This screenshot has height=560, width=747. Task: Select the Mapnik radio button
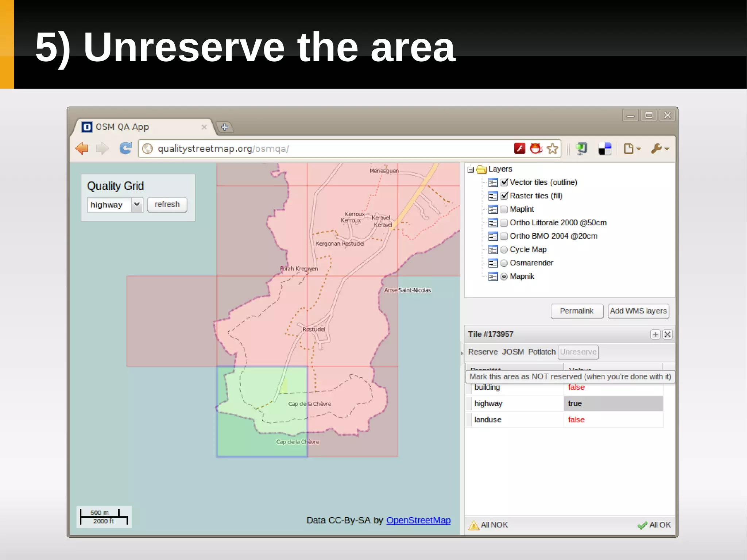coord(504,277)
